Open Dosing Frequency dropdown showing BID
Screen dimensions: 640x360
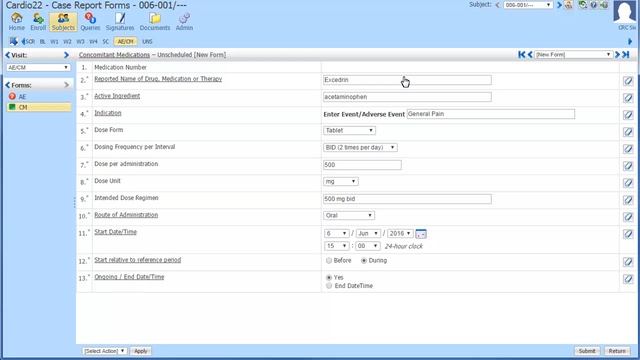click(360, 147)
